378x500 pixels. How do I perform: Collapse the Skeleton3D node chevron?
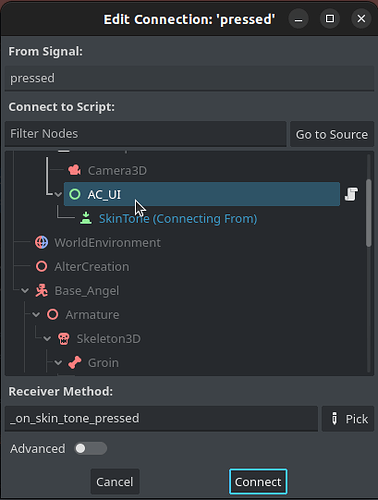[x=47, y=339]
